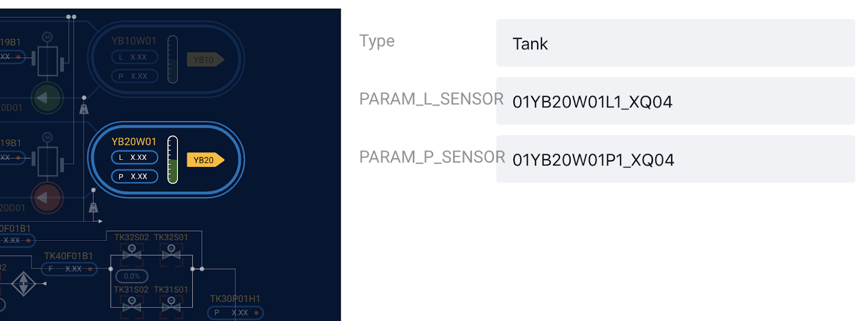The height and width of the screenshot is (321, 868).
Task: Click the upper motor-driven valve symbol
Action: (x=48, y=56)
